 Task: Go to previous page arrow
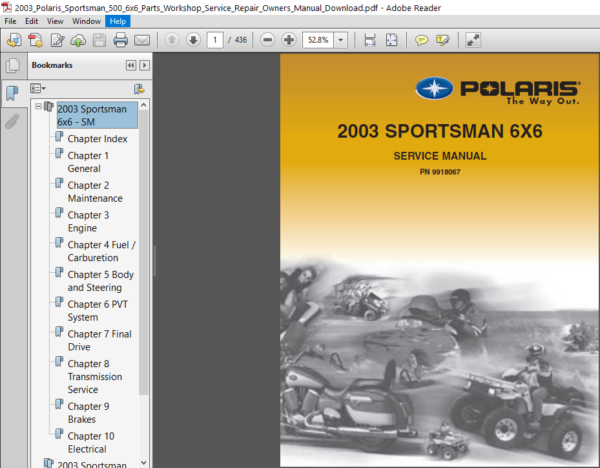click(x=172, y=40)
